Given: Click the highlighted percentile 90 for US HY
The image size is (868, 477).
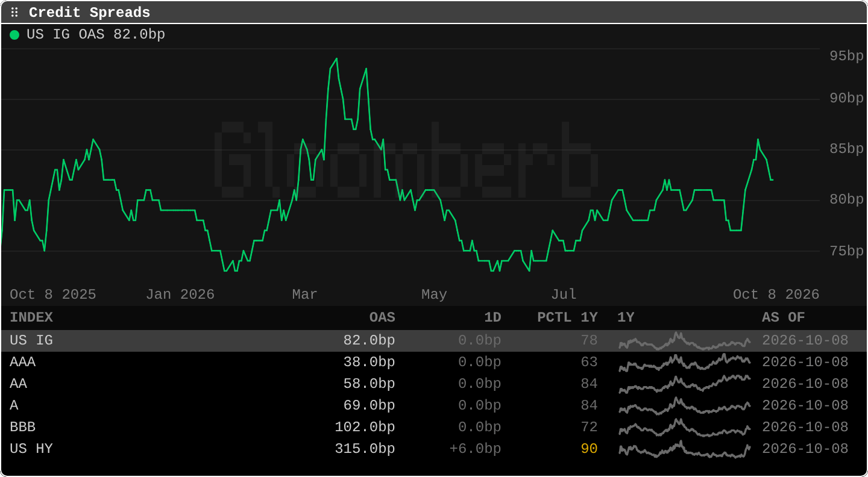Looking at the screenshot, I should 589,449.
